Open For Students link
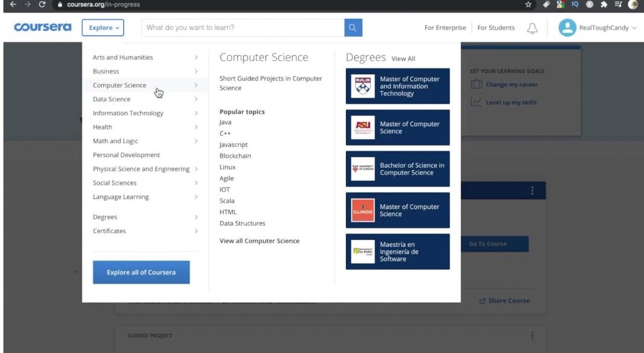The image size is (644, 353). 496,28
